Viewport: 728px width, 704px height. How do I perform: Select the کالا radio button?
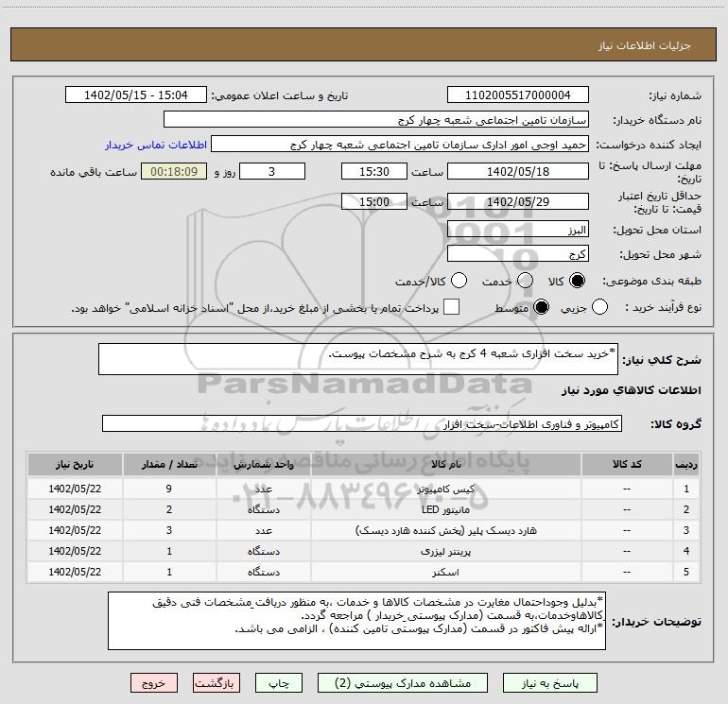click(578, 281)
